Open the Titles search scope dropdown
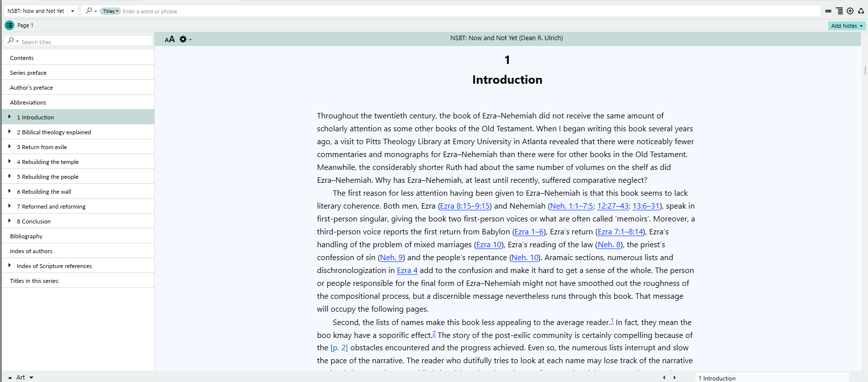 click(110, 11)
